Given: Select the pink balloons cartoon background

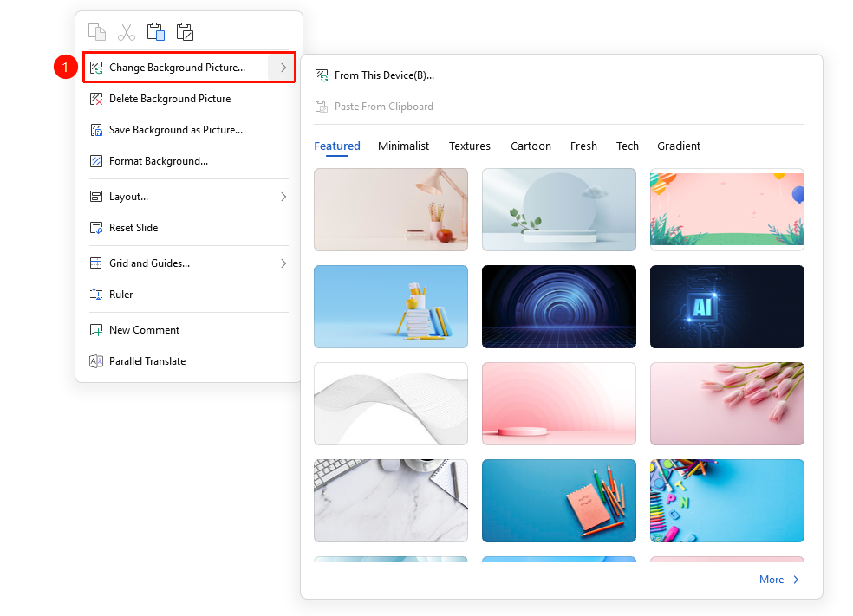Looking at the screenshot, I should click(x=726, y=210).
